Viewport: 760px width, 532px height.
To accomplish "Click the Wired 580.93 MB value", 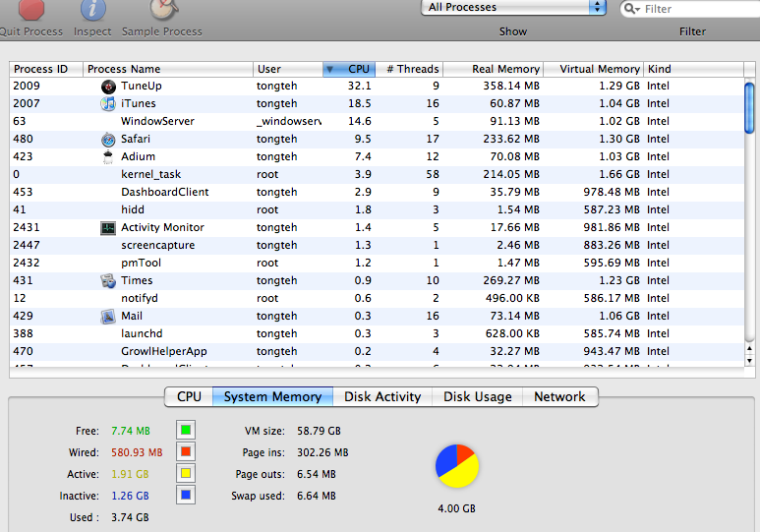I will click(137, 452).
